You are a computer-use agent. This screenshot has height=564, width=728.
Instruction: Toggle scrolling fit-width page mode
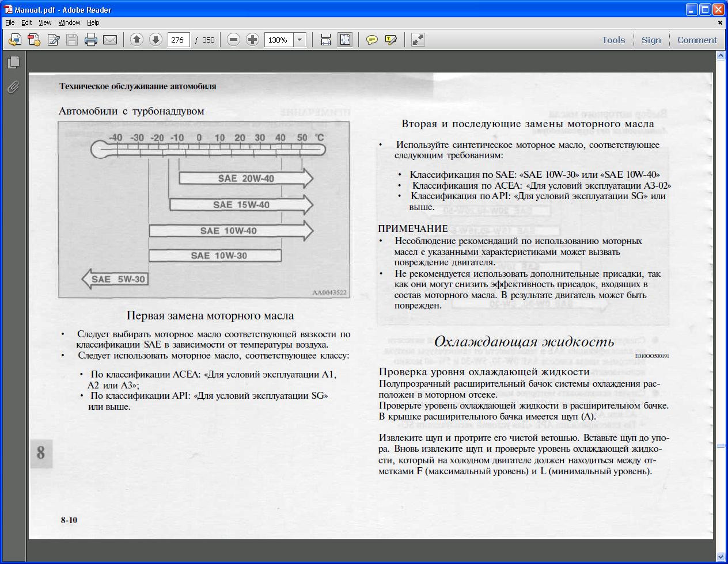tap(325, 40)
